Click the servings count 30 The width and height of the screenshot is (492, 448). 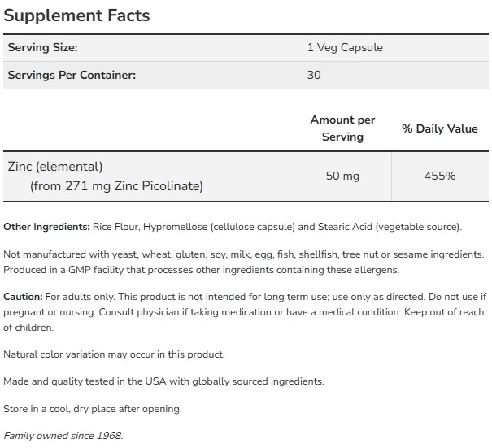314,75
